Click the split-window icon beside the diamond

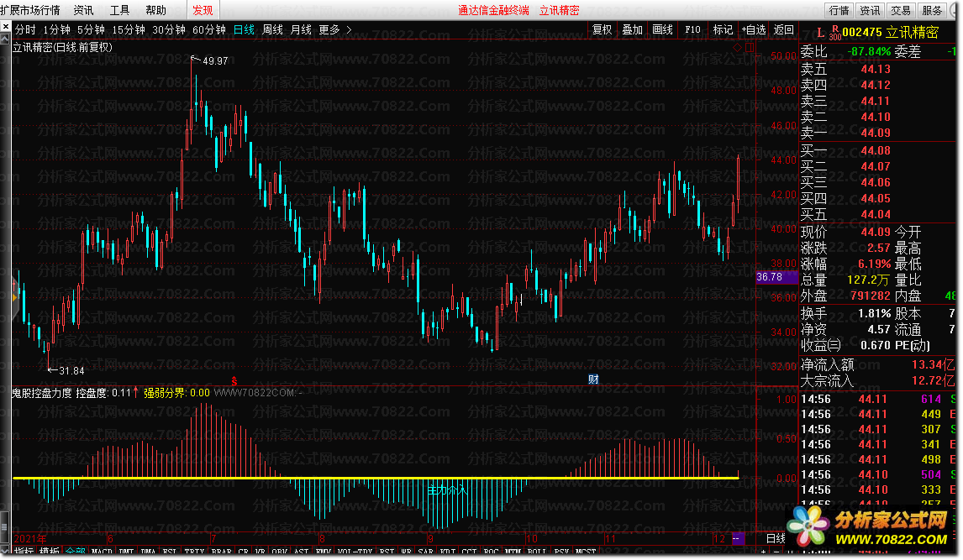tap(750, 47)
